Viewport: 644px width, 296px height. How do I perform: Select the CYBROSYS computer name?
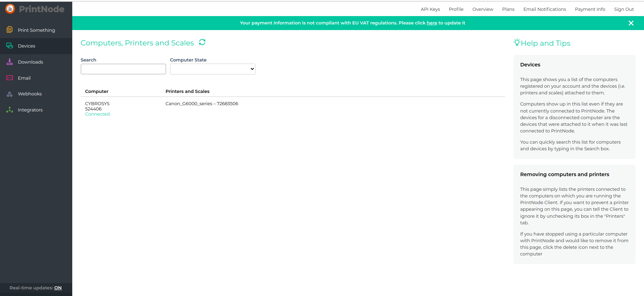97,103
